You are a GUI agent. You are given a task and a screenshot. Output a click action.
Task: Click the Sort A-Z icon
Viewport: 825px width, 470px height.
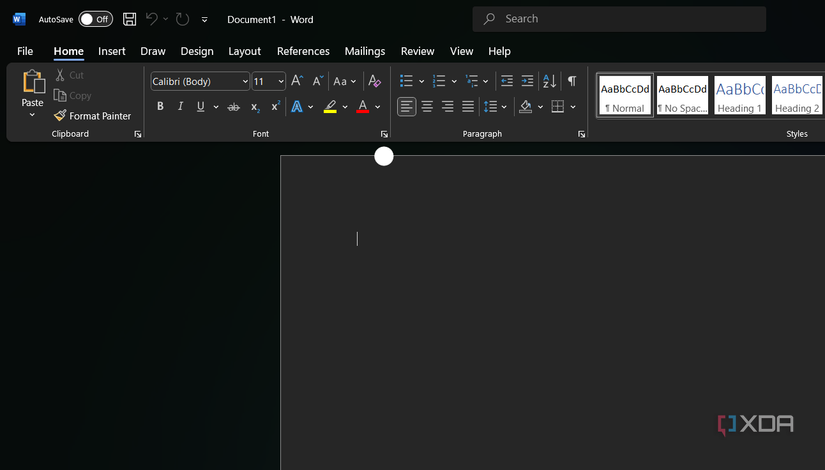pos(550,81)
